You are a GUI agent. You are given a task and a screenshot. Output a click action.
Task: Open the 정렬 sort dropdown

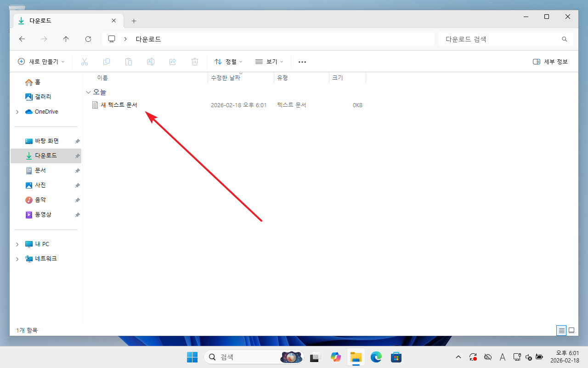228,62
